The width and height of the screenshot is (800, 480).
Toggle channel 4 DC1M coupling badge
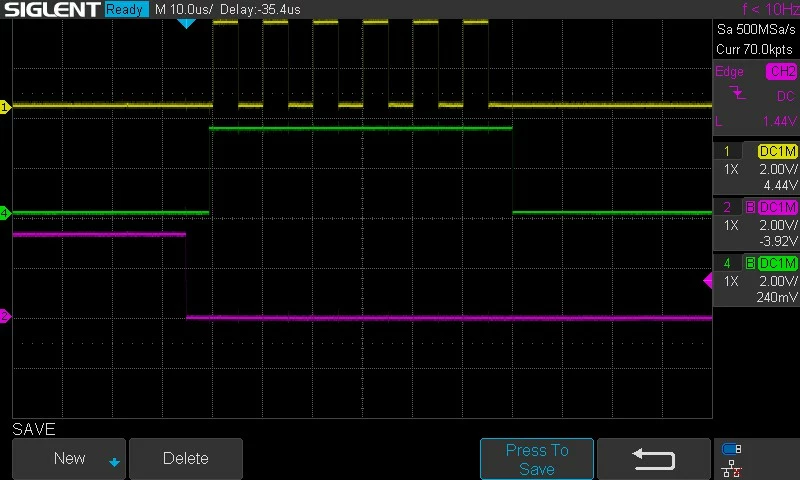778,263
